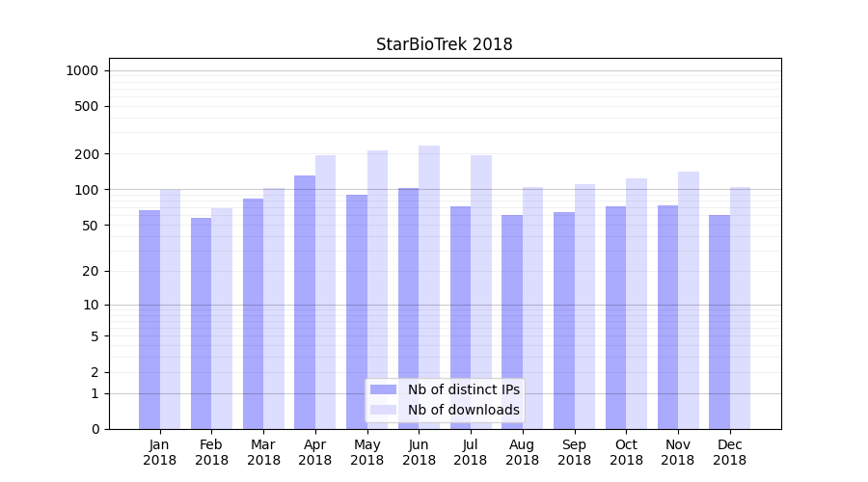Select the Jul 2018 x-axis label
Image resolution: width=868 pixels, height=482 pixels.
(x=471, y=452)
